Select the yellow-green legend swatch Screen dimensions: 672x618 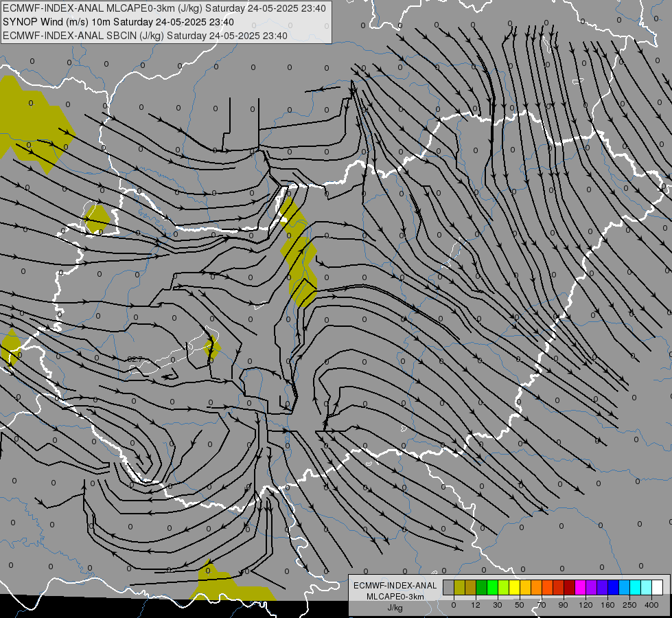(504, 588)
